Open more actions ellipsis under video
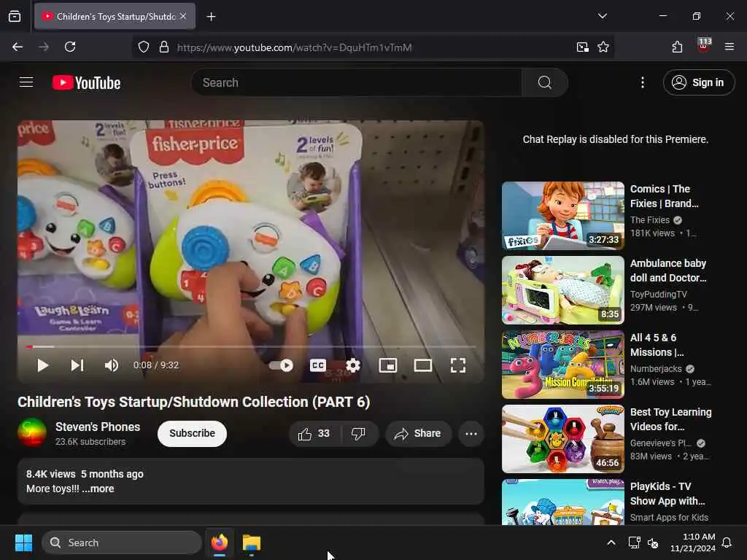This screenshot has height=560, width=747. 471,434
